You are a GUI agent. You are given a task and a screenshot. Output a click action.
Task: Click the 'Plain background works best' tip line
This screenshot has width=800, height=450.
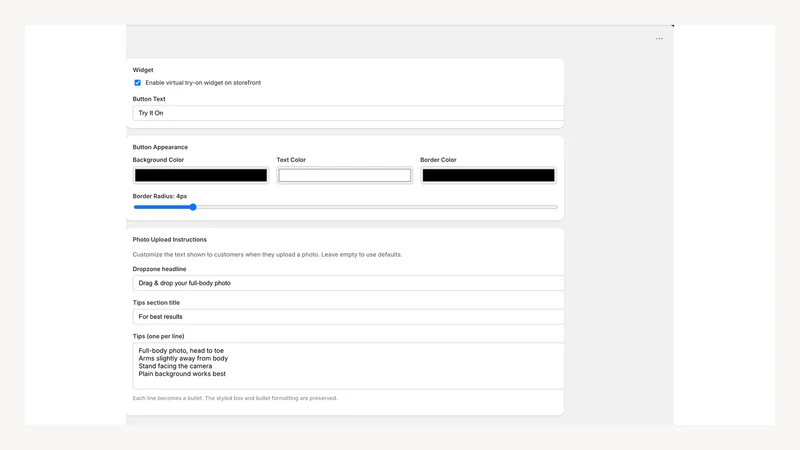tap(182, 374)
